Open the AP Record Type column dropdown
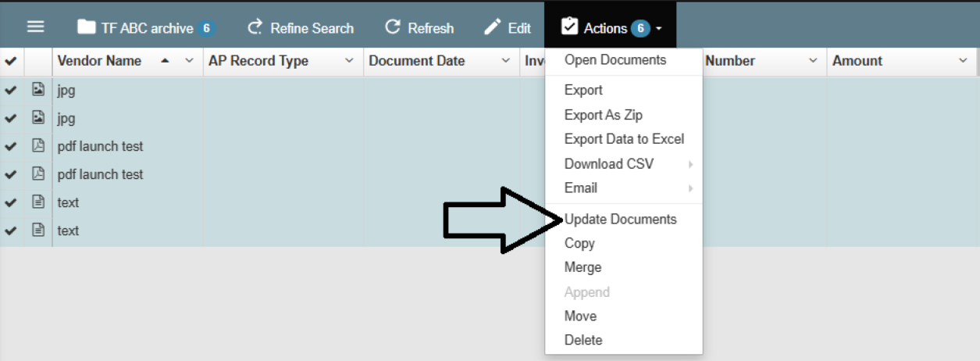 pos(349,61)
